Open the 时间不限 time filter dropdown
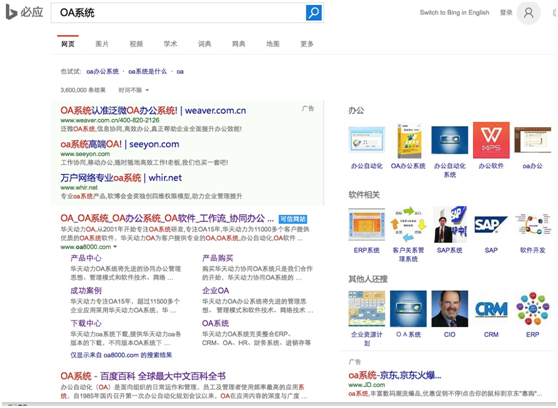Screen dimensions: 558x408 pos(133,90)
